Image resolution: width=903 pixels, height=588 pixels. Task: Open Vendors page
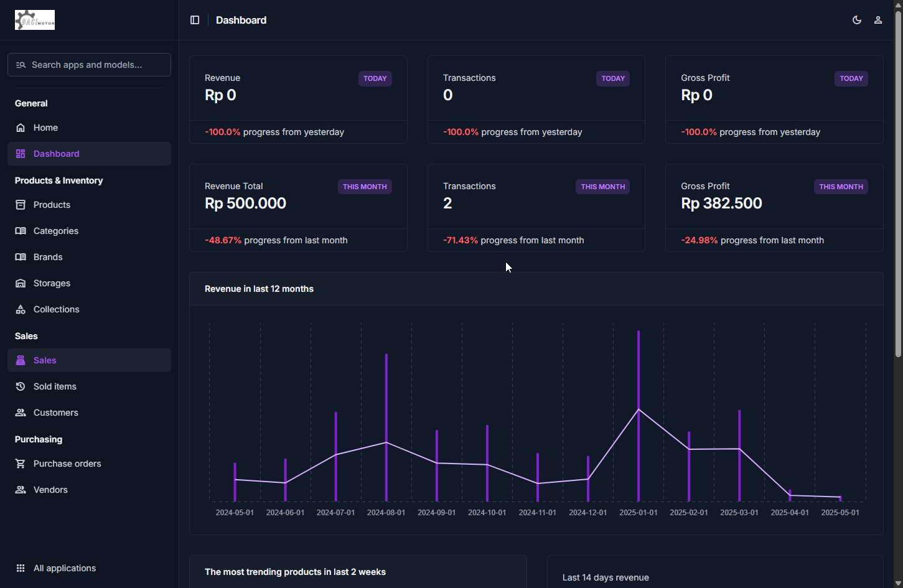(89, 490)
